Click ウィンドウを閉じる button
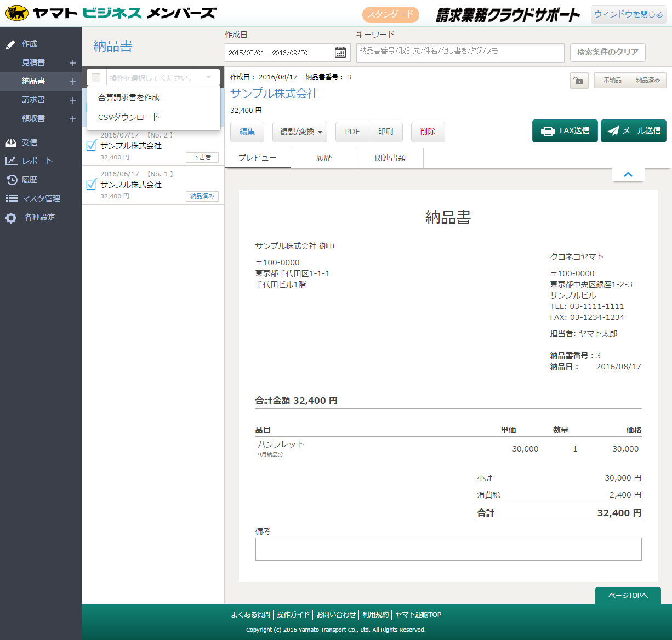 629,14
